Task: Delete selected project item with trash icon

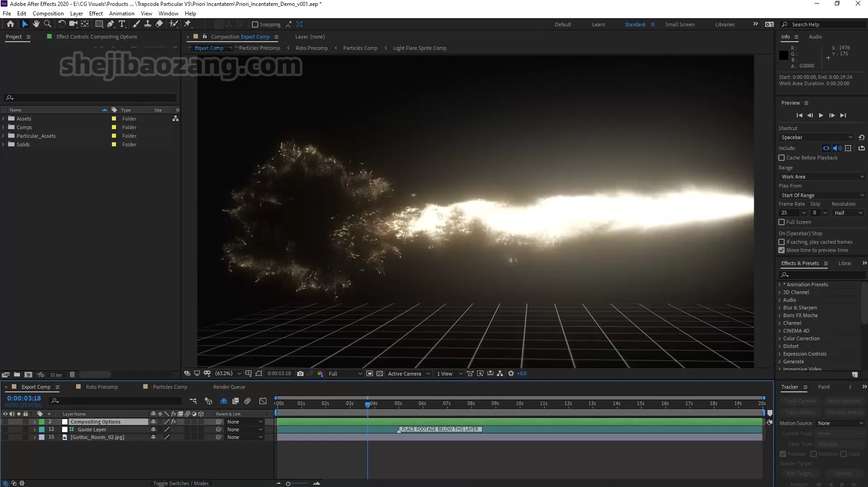Action: tap(72, 375)
